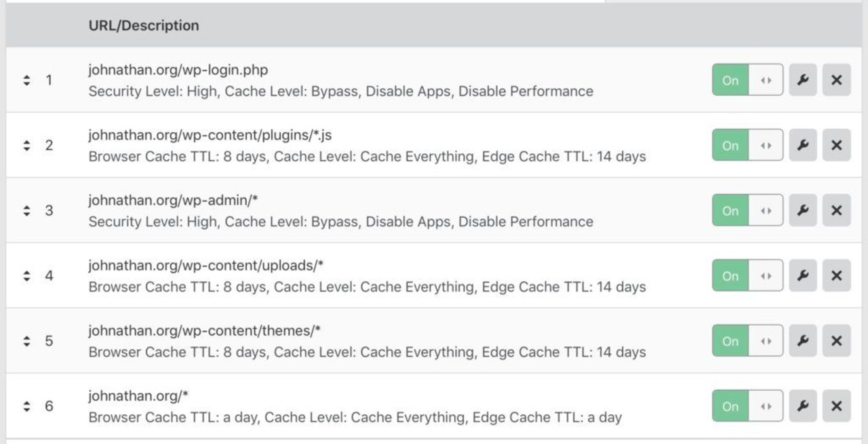The width and height of the screenshot is (868, 444).
Task: Edit the wp-admin/* rule via wrench
Action: [803, 210]
